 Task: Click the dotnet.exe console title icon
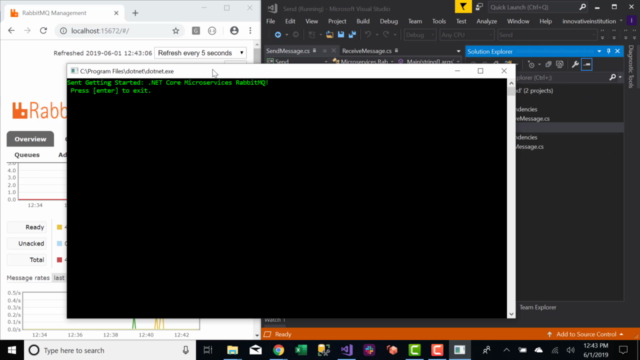74,71
